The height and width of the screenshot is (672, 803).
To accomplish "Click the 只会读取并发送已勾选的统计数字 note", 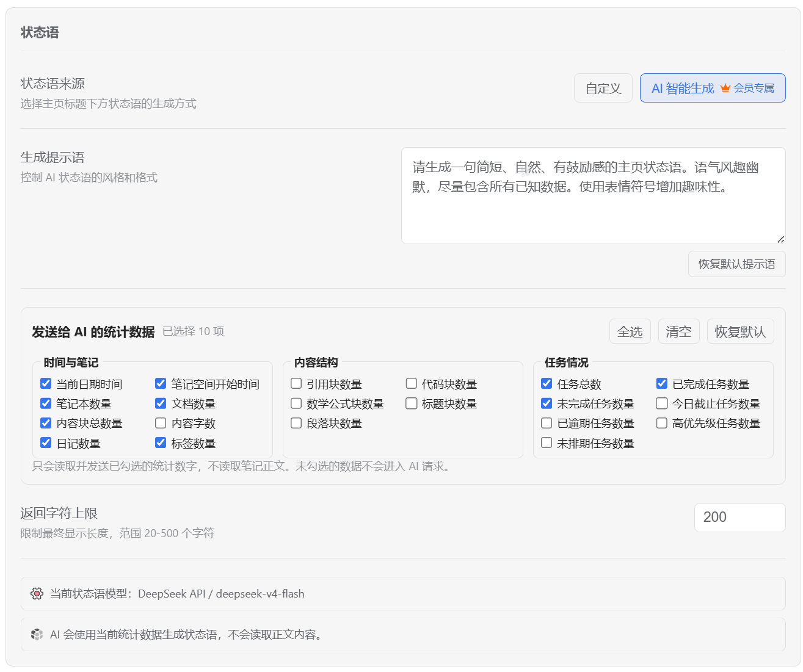I will (x=242, y=466).
